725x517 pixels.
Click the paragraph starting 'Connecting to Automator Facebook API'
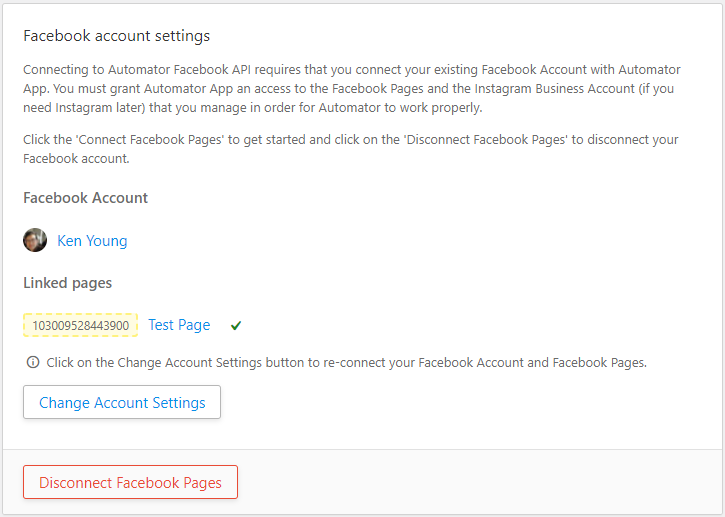pos(352,88)
